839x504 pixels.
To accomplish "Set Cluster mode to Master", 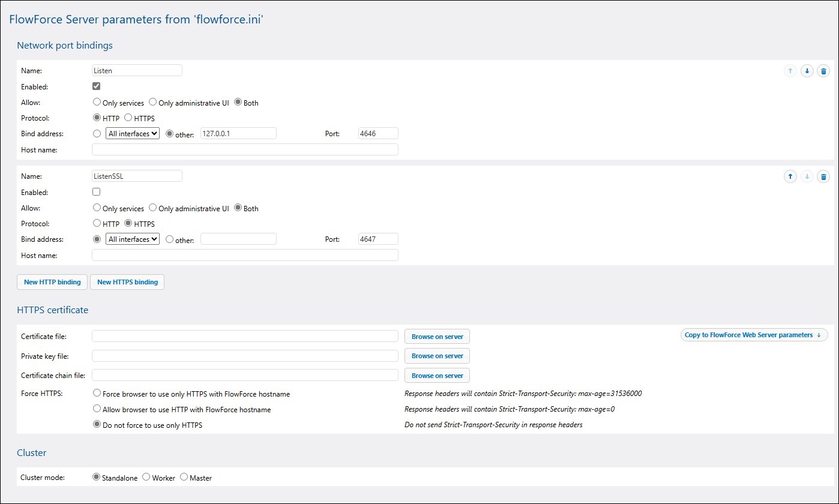I will point(184,478).
